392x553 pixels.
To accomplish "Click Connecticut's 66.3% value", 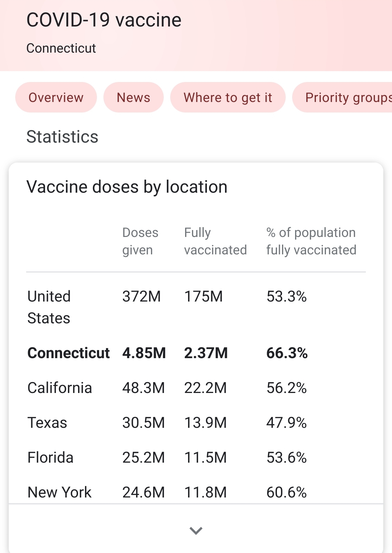I will 287,353.
